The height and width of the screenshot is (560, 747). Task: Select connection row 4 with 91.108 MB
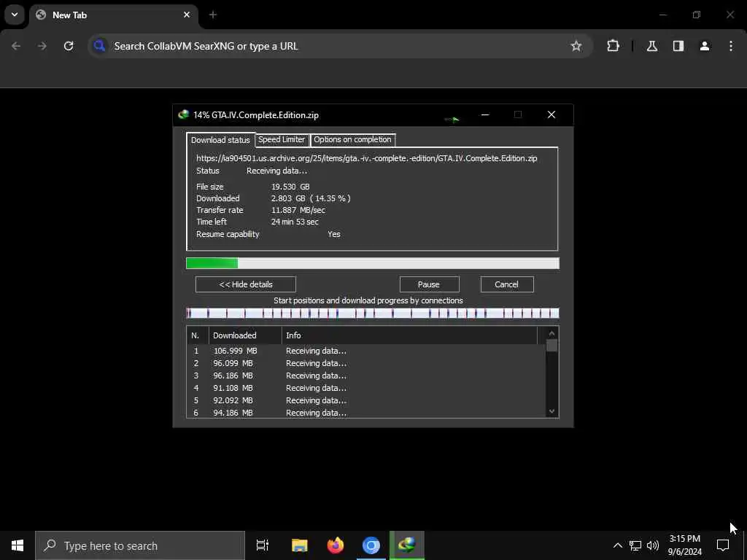coord(366,388)
